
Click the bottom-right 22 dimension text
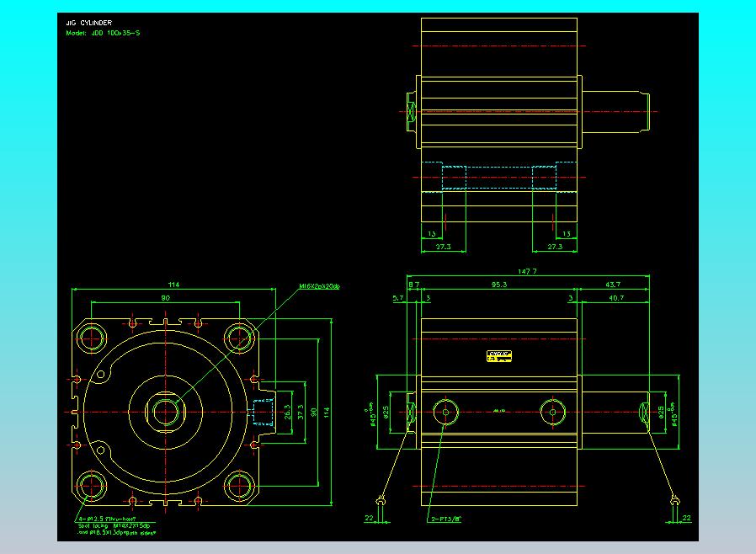tap(686, 518)
